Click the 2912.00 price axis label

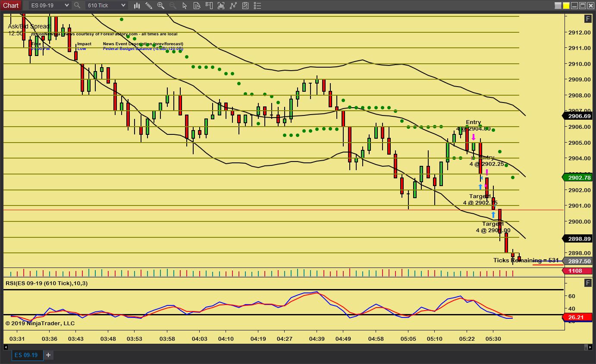pos(579,32)
